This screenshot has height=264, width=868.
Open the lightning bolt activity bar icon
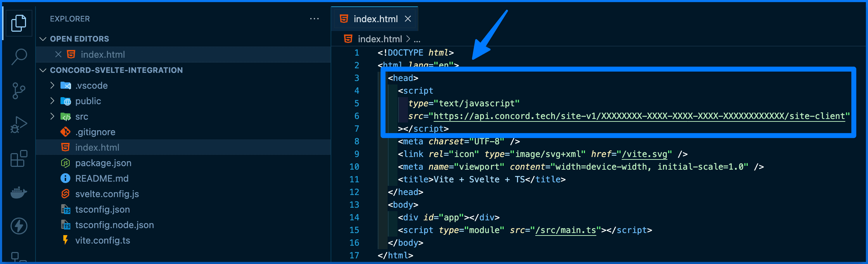click(19, 226)
